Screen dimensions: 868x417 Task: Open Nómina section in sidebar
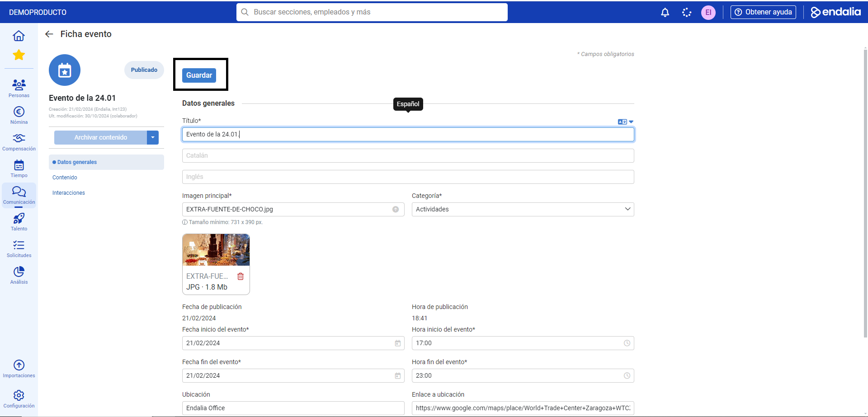point(19,115)
